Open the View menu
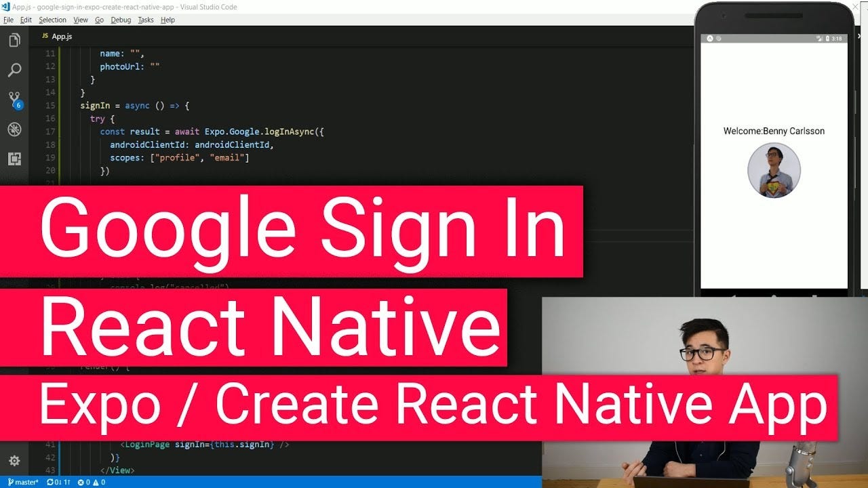Screen dimensions: 868x488 click(81, 20)
